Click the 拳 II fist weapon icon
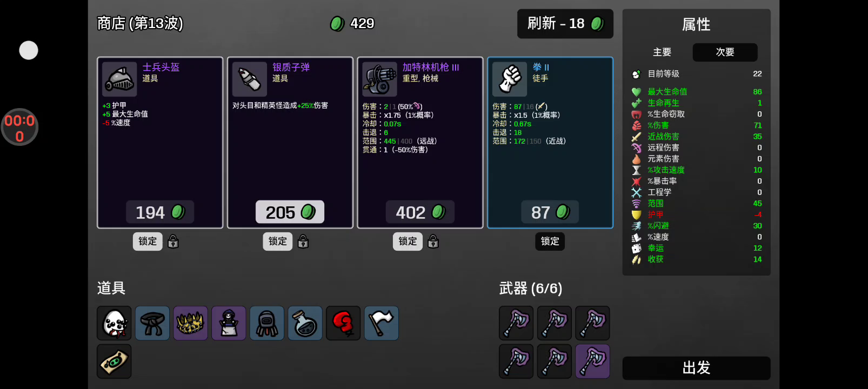This screenshot has width=868, height=389. (x=510, y=79)
